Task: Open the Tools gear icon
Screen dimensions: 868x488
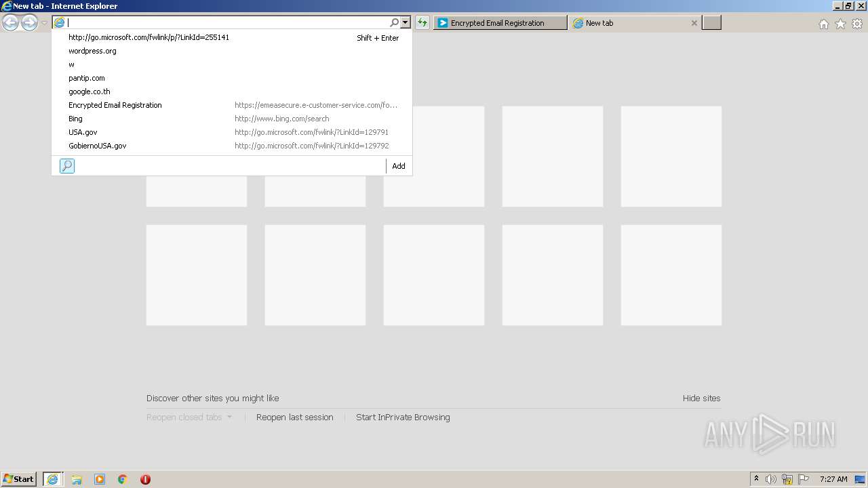Action: click(857, 24)
